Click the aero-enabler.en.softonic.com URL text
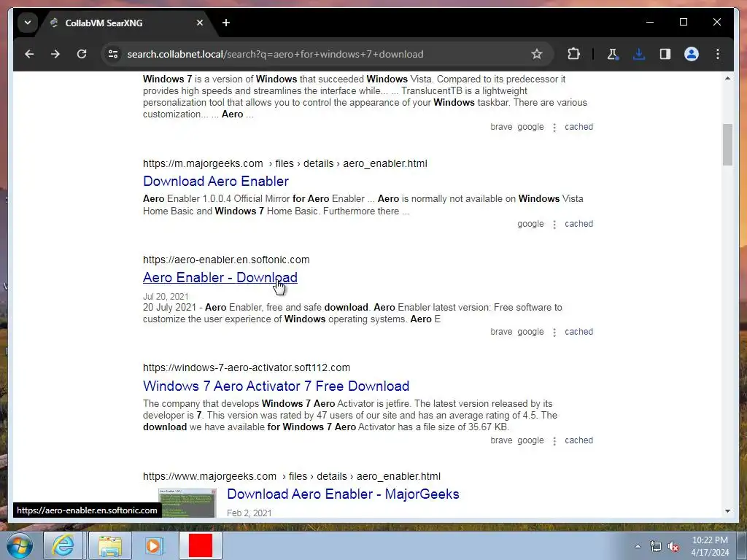Viewport: 747px width, 560px height. point(226,260)
